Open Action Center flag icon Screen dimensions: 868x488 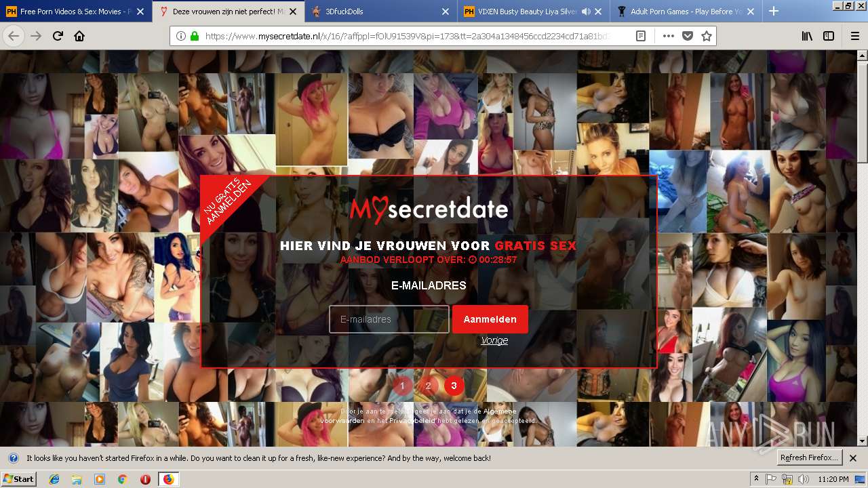coord(772,479)
